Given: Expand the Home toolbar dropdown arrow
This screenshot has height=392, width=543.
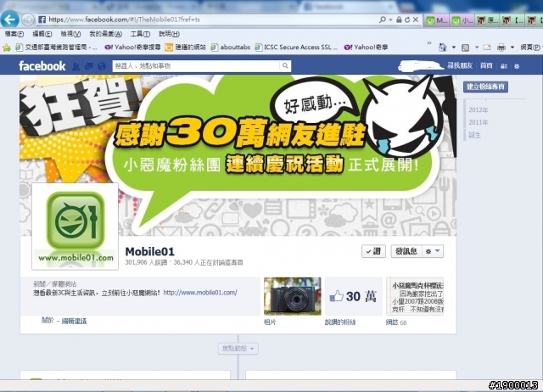Looking at the screenshot, I should pos(454,48).
